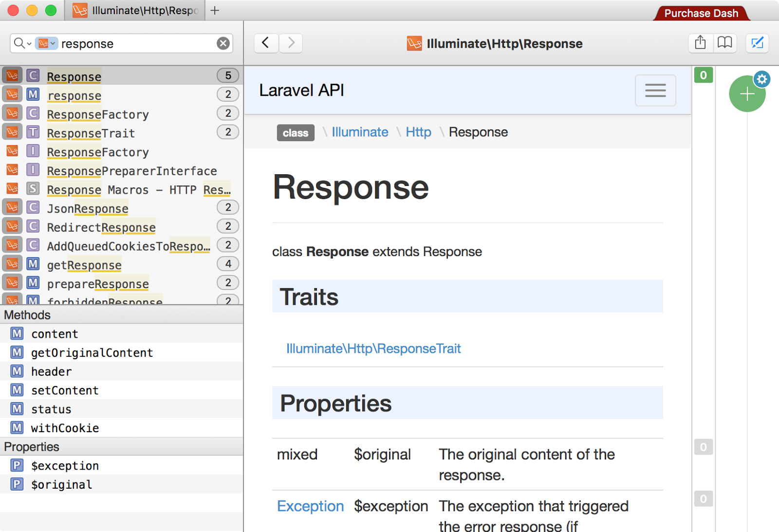Click the Purchase Dash button
This screenshot has height=532, width=779.
click(701, 13)
